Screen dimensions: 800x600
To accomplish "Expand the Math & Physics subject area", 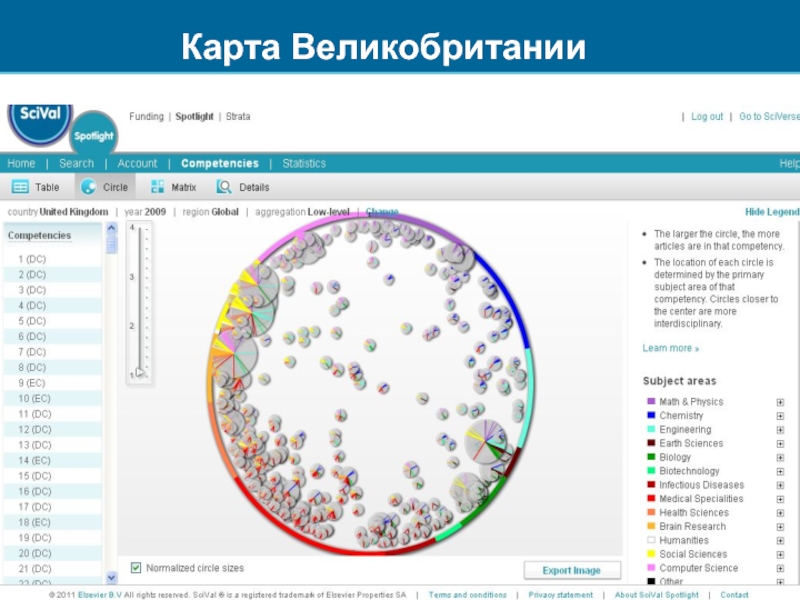I will pyautogui.click(x=780, y=402).
